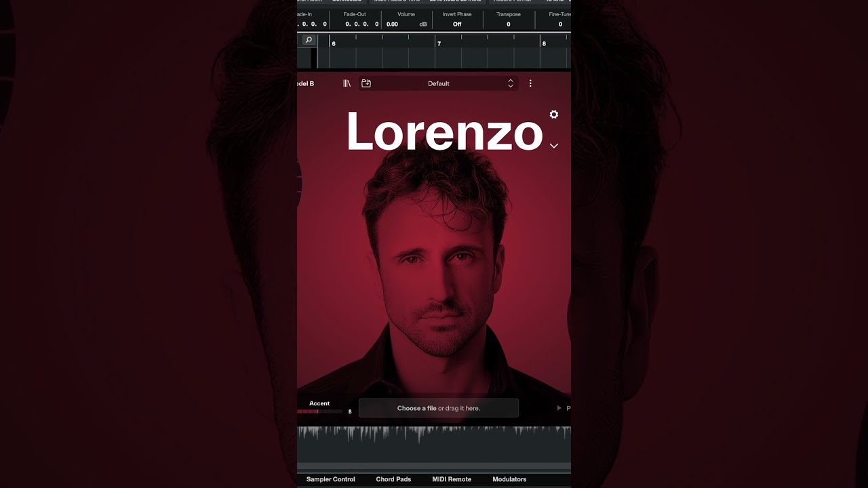
Task: Open the Default preset dropdown
Action: (439, 83)
